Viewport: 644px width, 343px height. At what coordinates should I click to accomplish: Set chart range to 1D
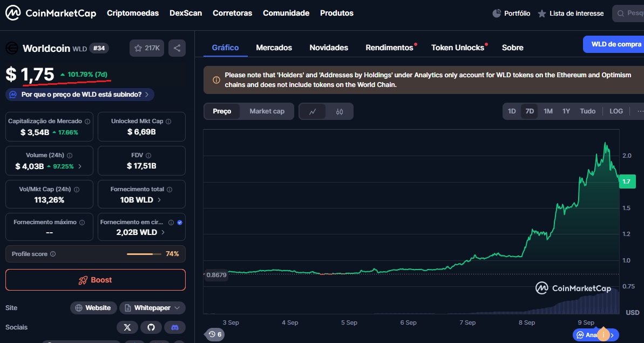512,111
